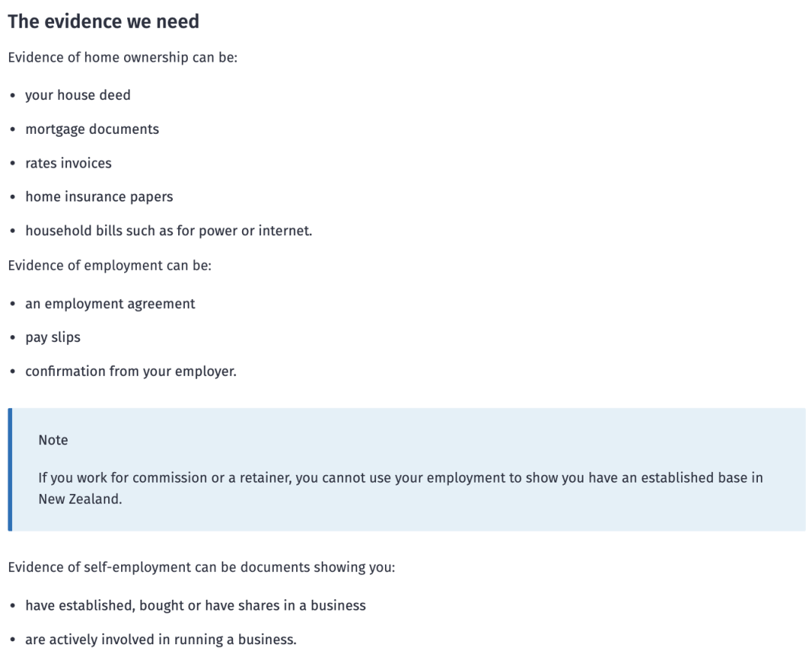812x654 pixels.
Task: Click the dark blue left border of note
Action: point(10,470)
